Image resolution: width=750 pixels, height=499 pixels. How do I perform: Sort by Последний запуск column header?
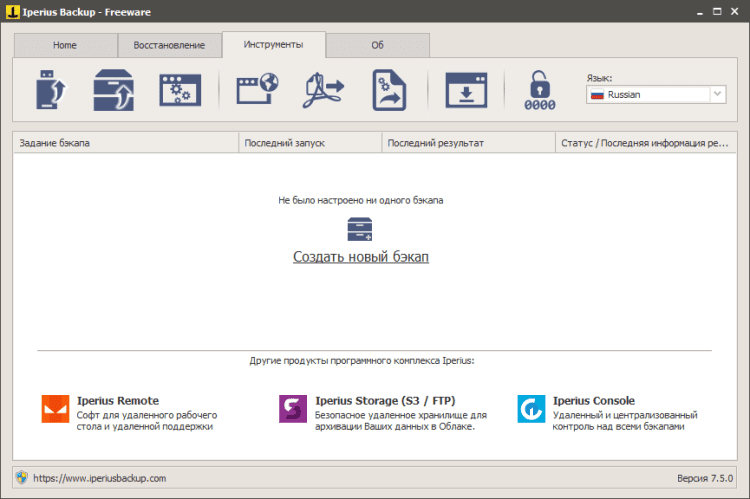click(x=310, y=143)
